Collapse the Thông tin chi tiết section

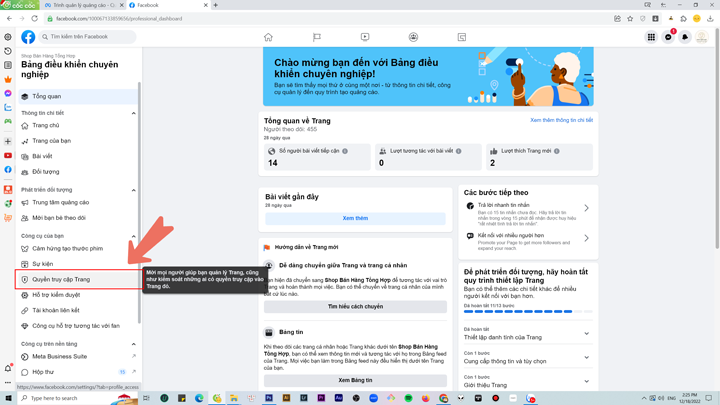click(x=134, y=113)
